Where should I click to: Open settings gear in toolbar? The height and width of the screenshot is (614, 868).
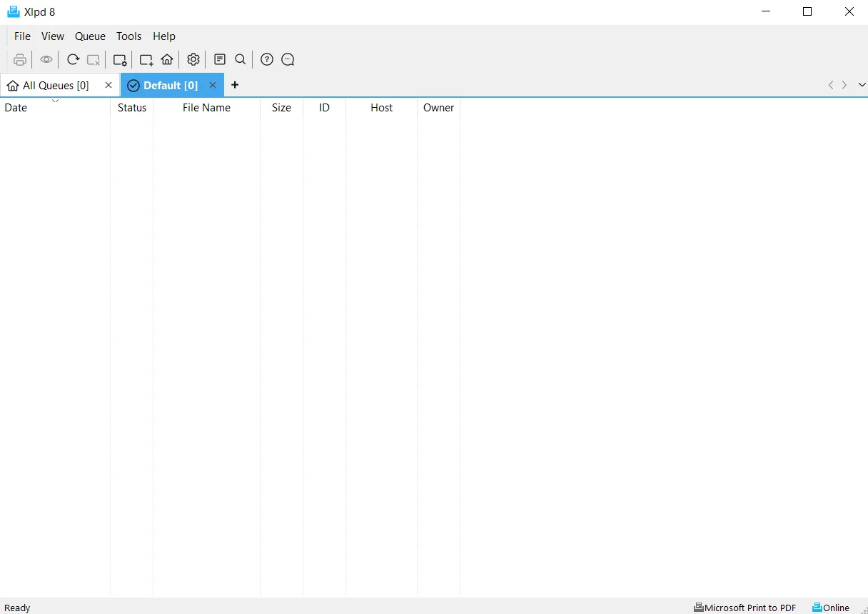point(193,59)
